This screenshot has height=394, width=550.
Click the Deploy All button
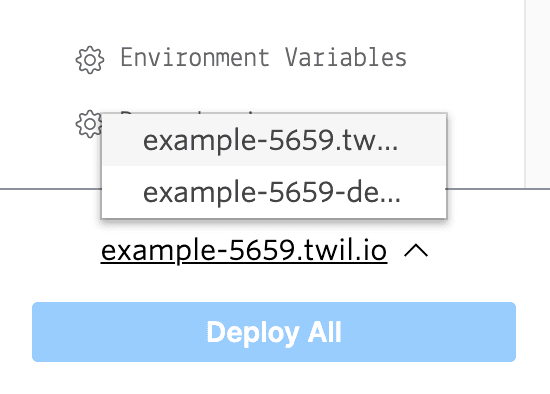pyautogui.click(x=274, y=332)
